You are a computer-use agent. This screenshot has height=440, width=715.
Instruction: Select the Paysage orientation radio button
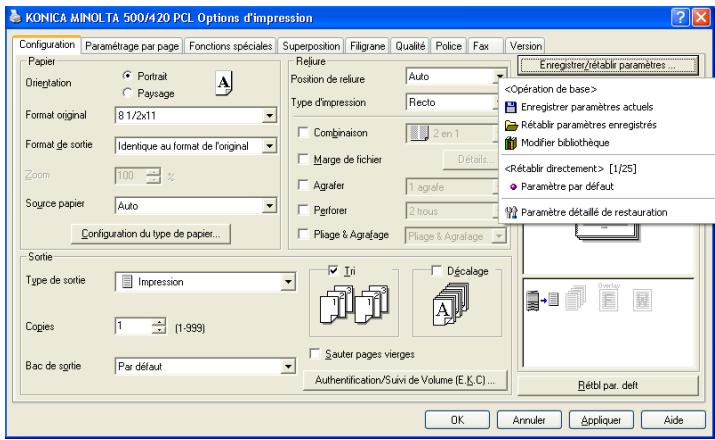[128, 93]
